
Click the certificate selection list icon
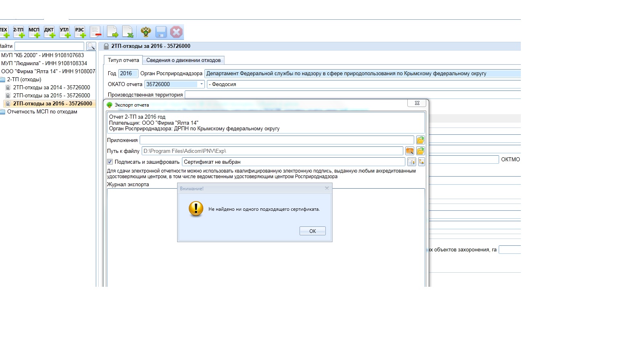point(411,162)
